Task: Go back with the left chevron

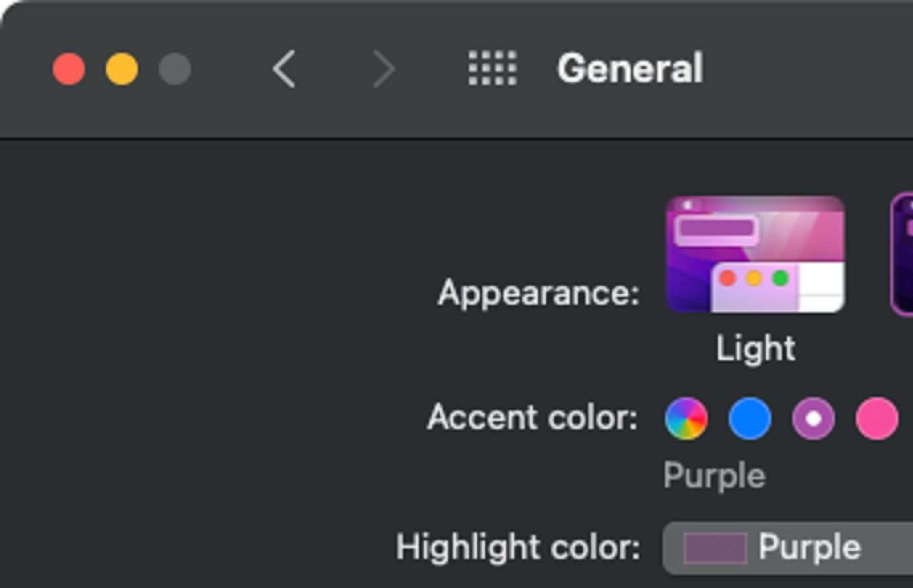Action: (284, 69)
